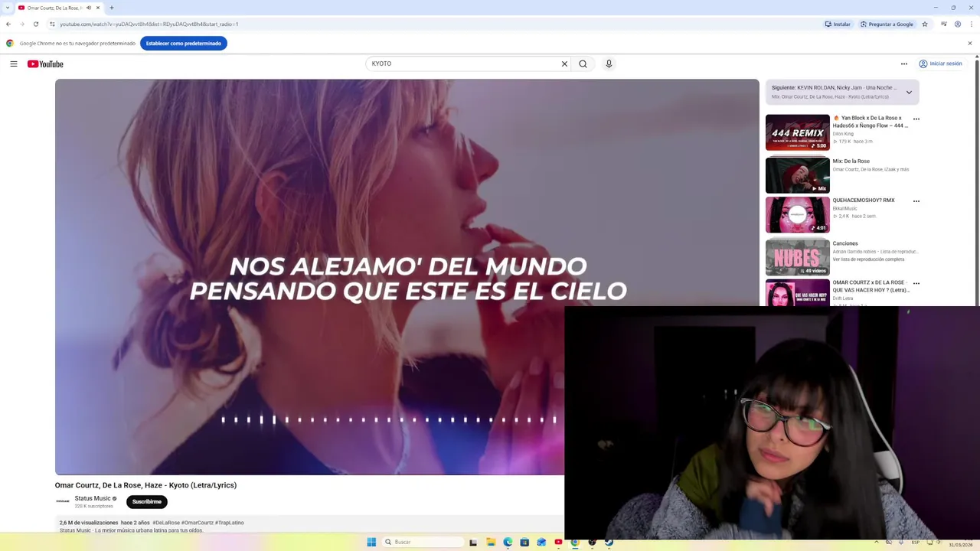Viewport: 980px width, 551px height.
Task: Open Microsoft Edge from the taskbar
Action: pyautogui.click(x=508, y=542)
